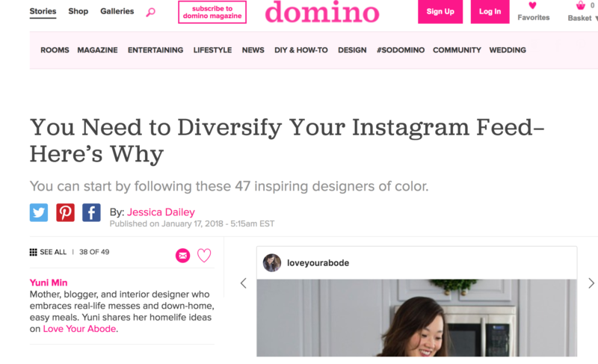
Task: Go to next slide arrow
Action: pos(591,283)
